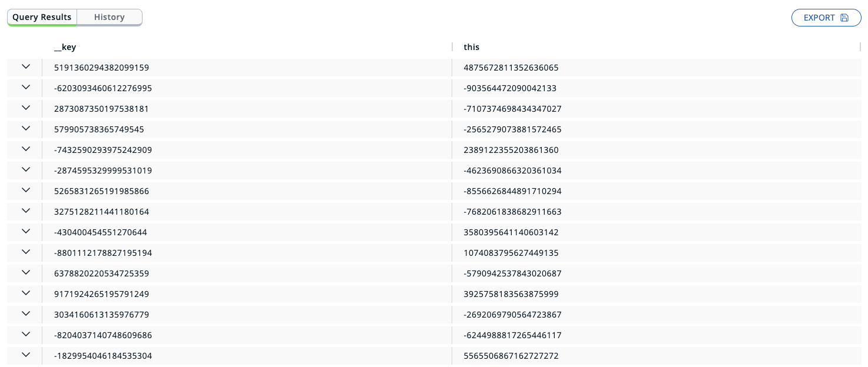Screen dimensions: 868x367
Task: Expand the row with key -8801112178827195194
Action: pyautogui.click(x=25, y=252)
